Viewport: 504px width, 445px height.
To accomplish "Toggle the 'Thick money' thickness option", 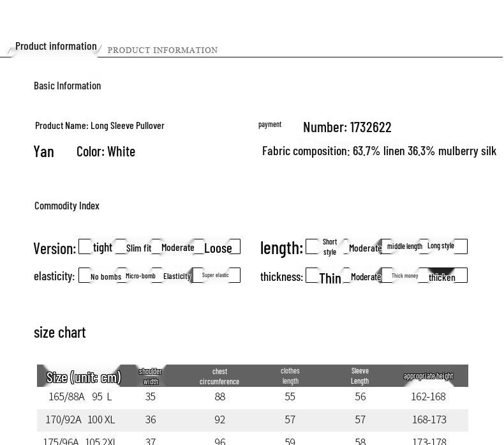I will 386,276.
